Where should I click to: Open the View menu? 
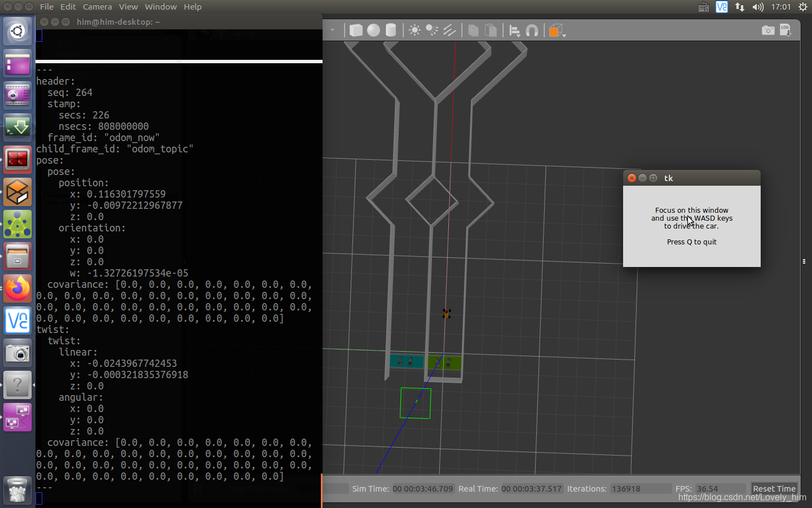click(x=128, y=7)
